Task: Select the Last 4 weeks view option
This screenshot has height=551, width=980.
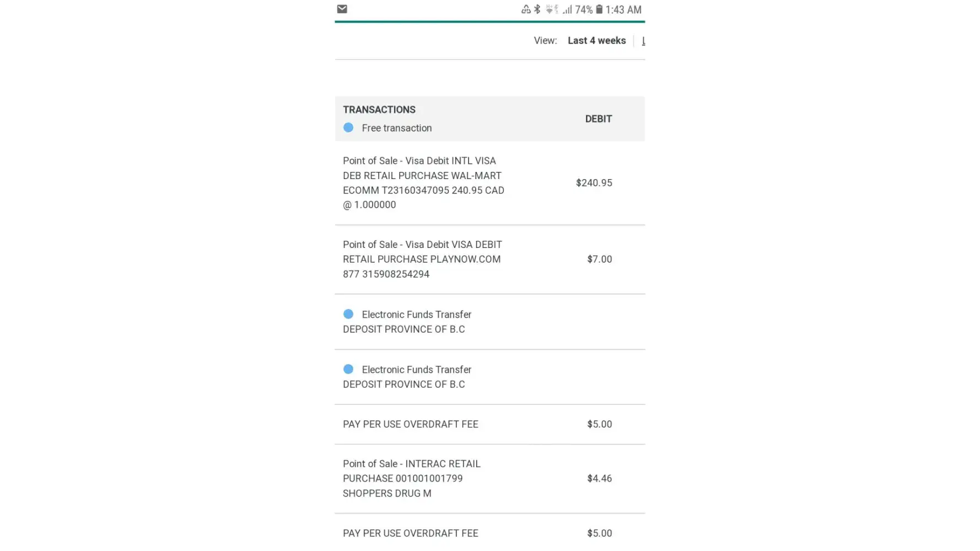Action: [596, 41]
